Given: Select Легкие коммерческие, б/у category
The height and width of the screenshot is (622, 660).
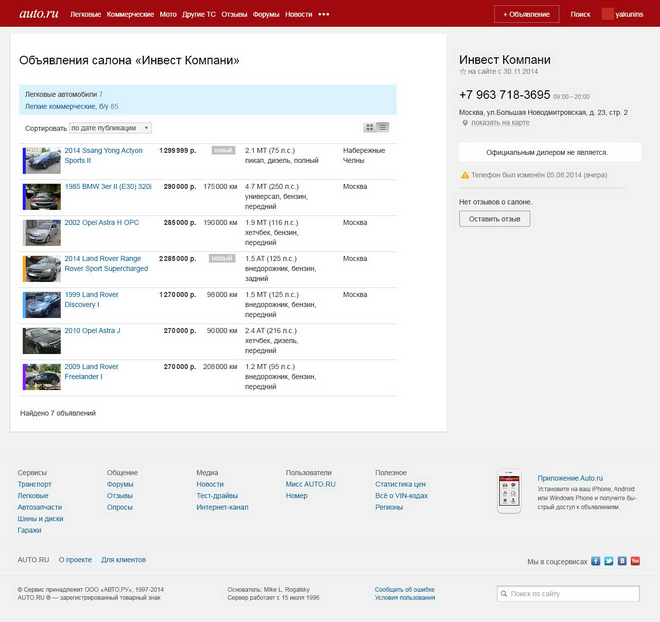Looking at the screenshot, I should pyautogui.click(x=71, y=106).
